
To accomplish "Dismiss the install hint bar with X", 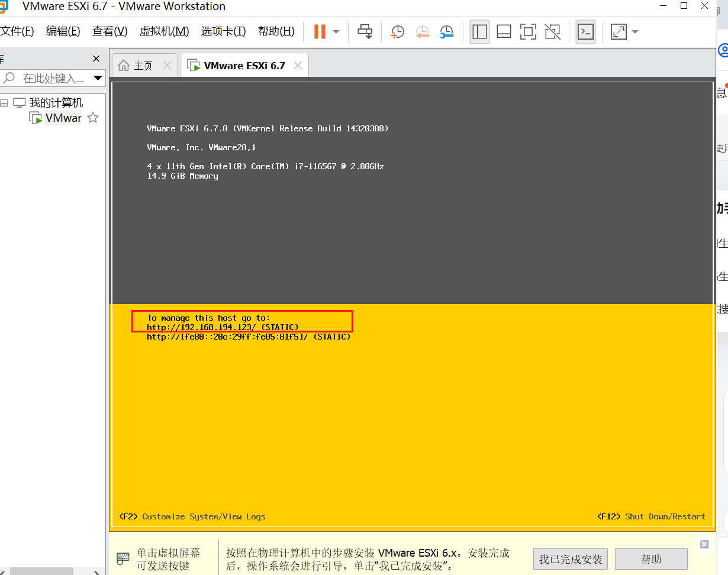I will [x=704, y=544].
